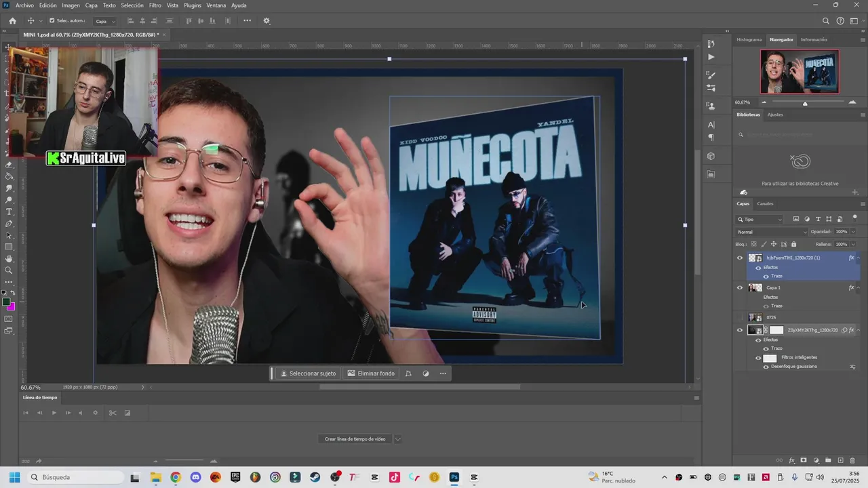The image size is (868, 488).
Task: Click Seleccionar sujeto button
Action: (309, 373)
